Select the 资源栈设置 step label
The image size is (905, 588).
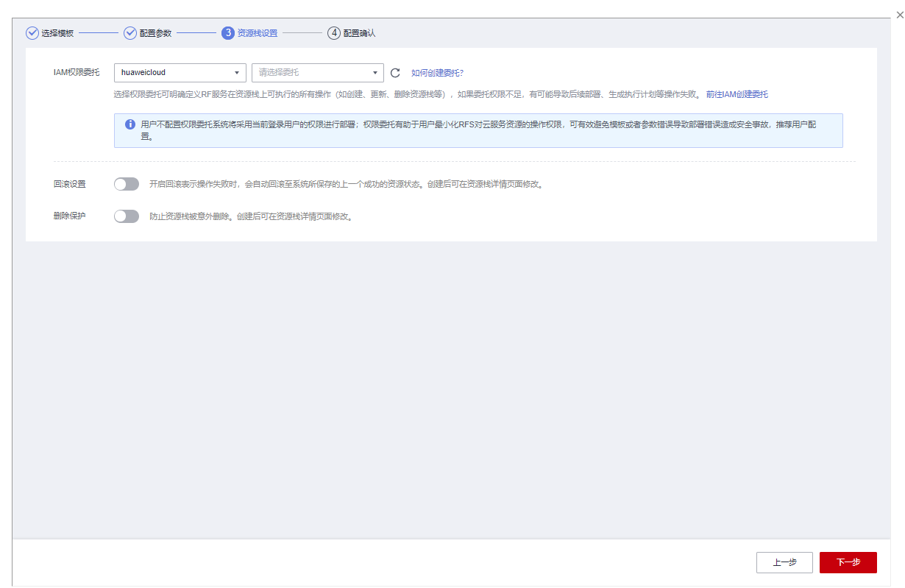pyautogui.click(x=257, y=33)
